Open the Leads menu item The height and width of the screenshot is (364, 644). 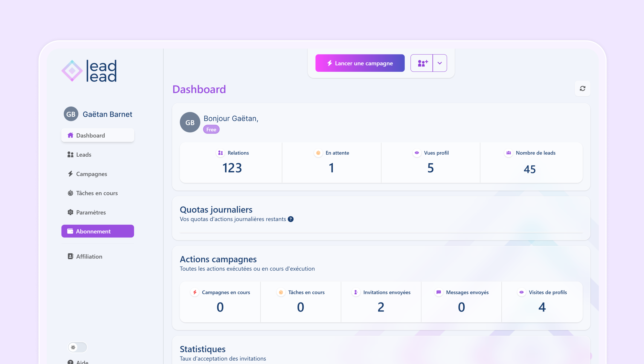[x=84, y=155]
